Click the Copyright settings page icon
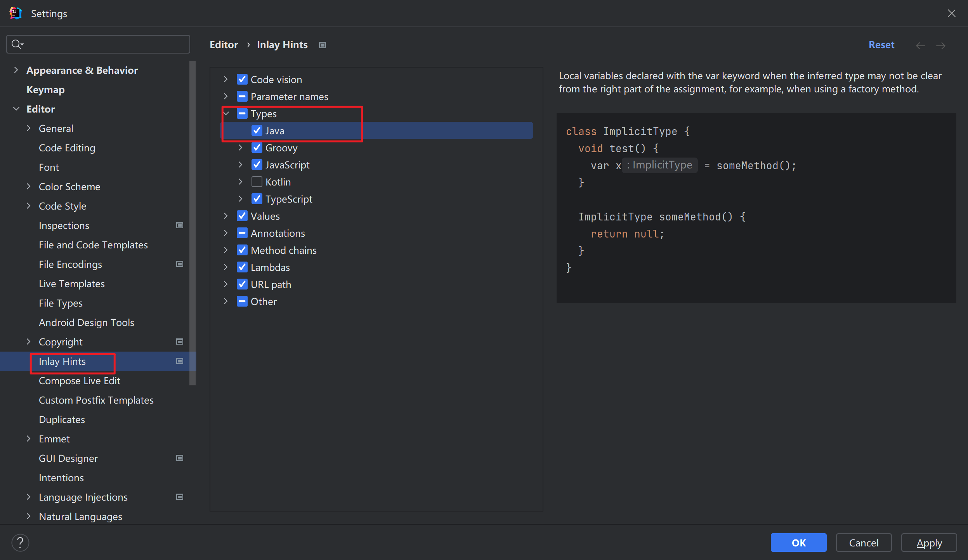The image size is (968, 560). click(180, 342)
